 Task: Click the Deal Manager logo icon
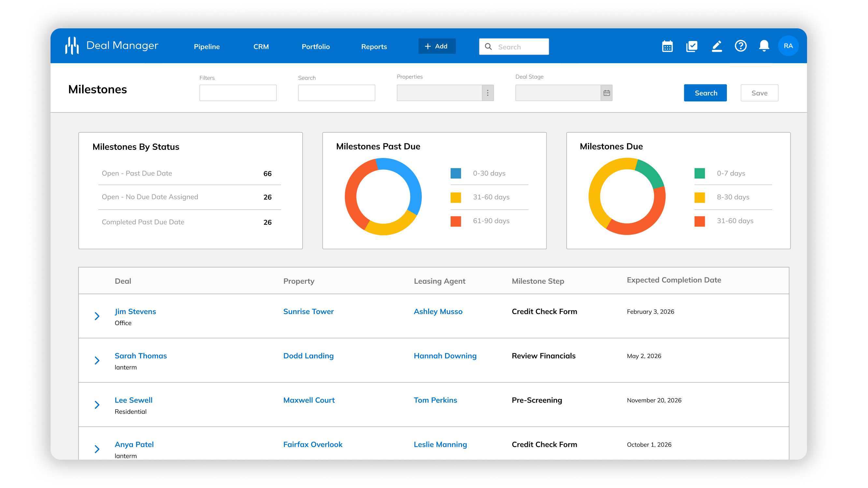[72, 46]
